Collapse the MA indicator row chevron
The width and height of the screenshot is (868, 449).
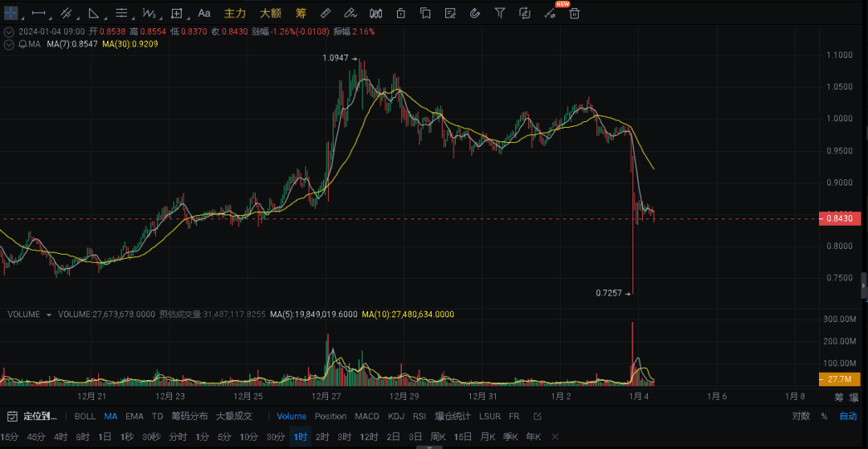[8, 43]
